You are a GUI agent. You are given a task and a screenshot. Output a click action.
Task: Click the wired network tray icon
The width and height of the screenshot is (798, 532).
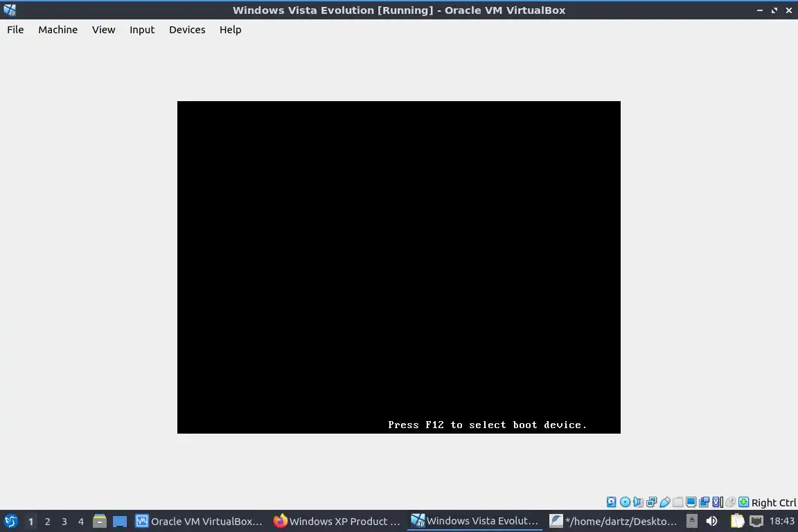[756, 522]
